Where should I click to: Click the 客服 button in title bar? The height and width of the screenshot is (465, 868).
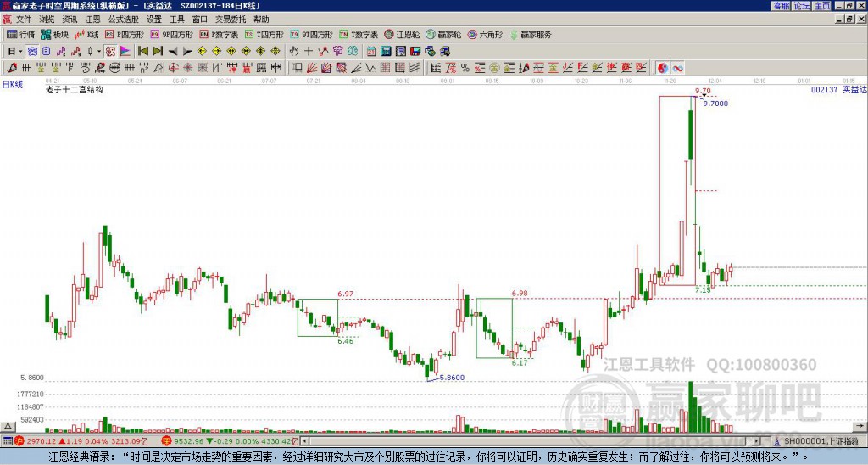tap(781, 6)
